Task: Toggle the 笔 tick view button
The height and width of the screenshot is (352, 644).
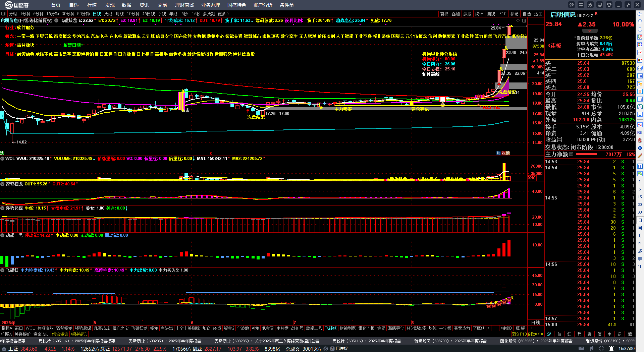Action: (x=549, y=334)
